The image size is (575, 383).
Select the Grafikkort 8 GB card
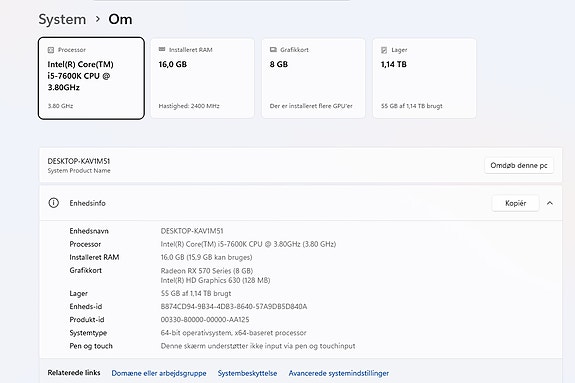pos(313,78)
